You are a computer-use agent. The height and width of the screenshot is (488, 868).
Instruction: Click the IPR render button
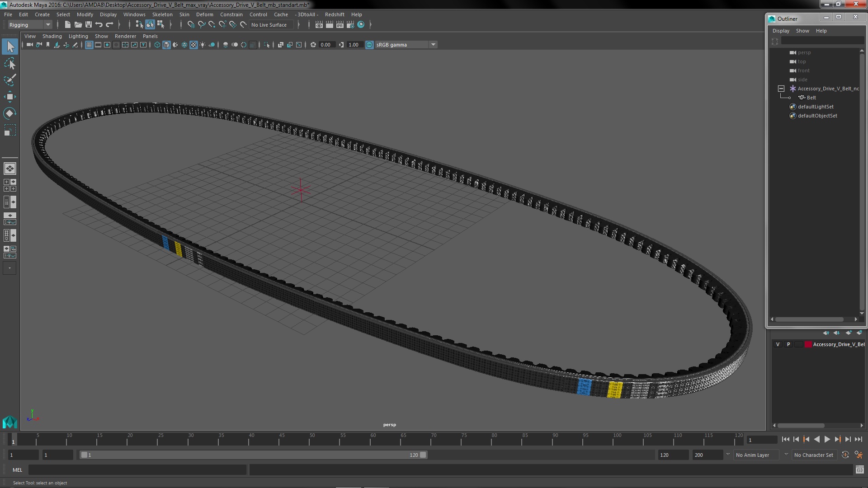(x=340, y=25)
